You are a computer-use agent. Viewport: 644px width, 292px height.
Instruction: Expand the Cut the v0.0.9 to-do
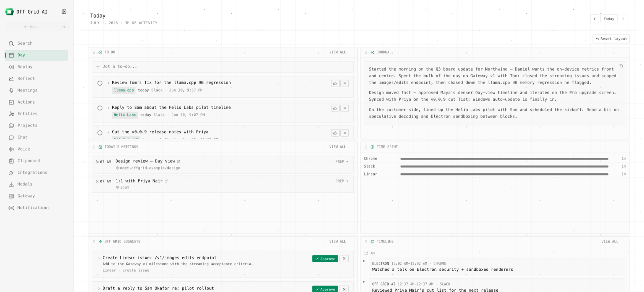click(x=108, y=132)
